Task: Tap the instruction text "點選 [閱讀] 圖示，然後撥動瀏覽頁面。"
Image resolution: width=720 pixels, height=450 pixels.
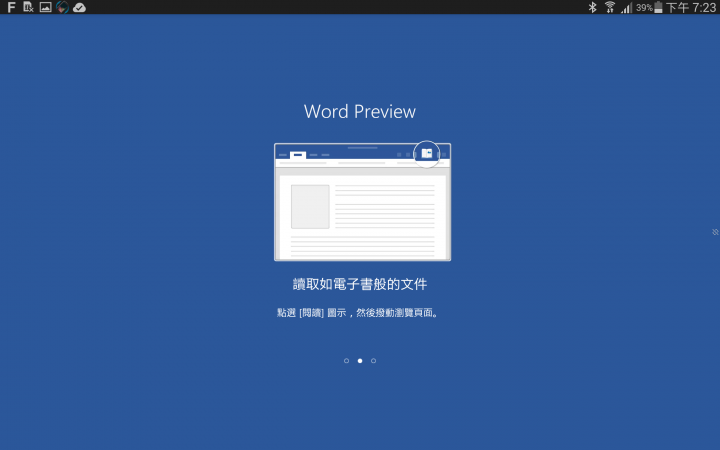Action: click(x=358, y=313)
